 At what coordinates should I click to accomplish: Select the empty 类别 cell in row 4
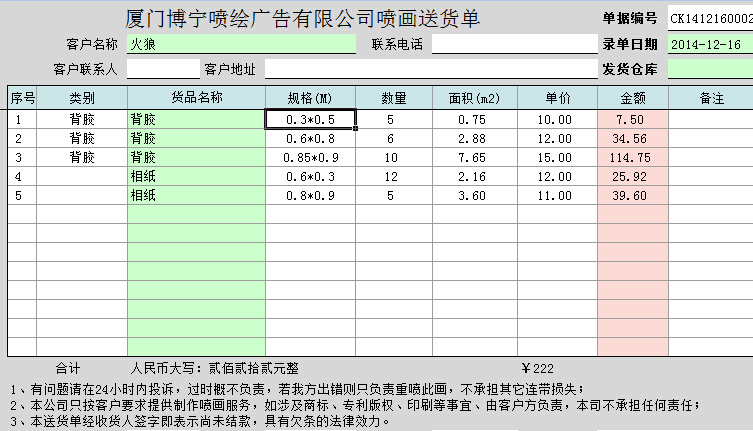pos(82,176)
